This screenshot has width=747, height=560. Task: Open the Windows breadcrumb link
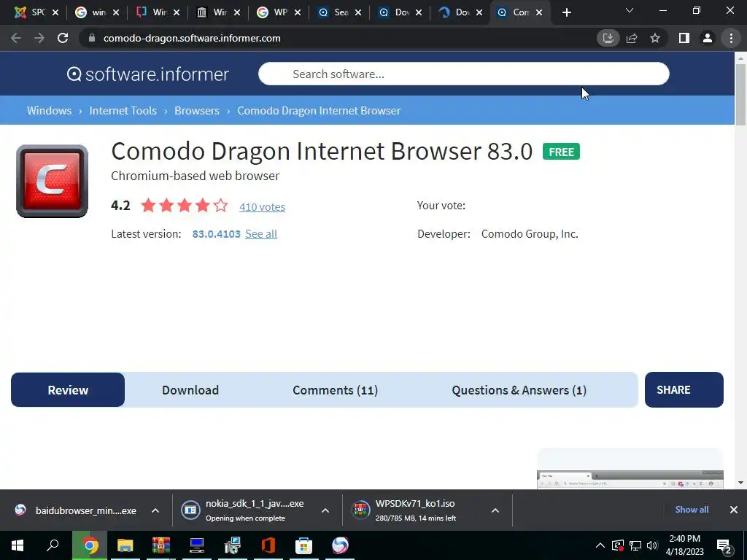pos(49,111)
